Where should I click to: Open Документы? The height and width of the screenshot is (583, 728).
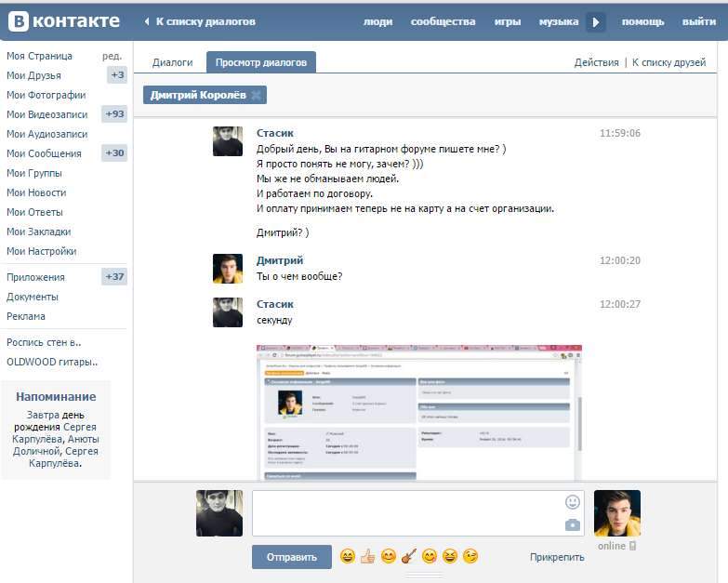(33, 297)
